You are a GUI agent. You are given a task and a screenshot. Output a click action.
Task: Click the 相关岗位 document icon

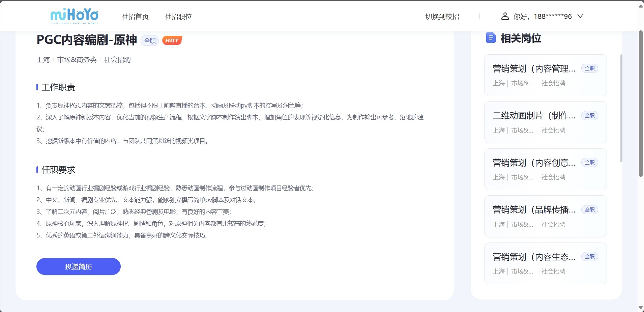pyautogui.click(x=491, y=38)
